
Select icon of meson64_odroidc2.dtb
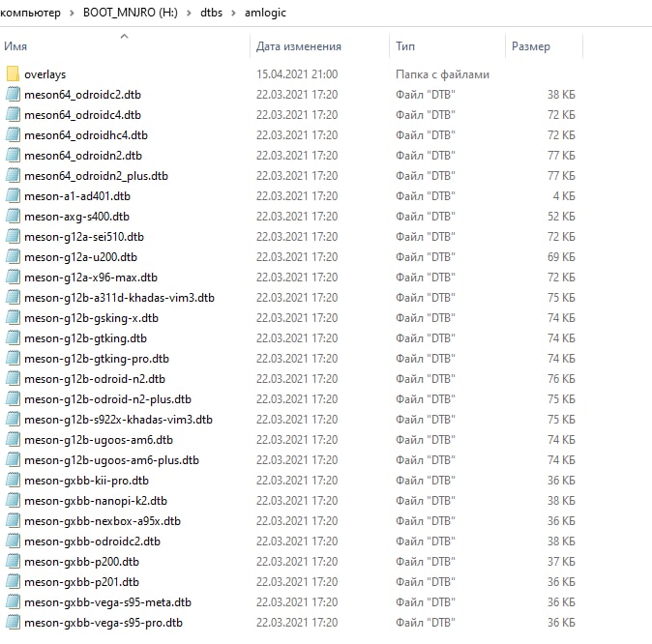[x=13, y=95]
